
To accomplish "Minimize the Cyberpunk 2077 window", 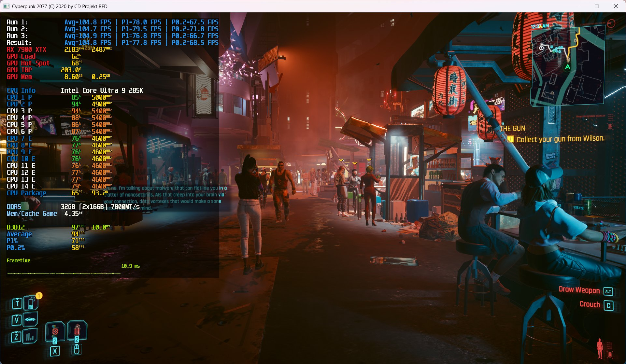I will pos(578,6).
